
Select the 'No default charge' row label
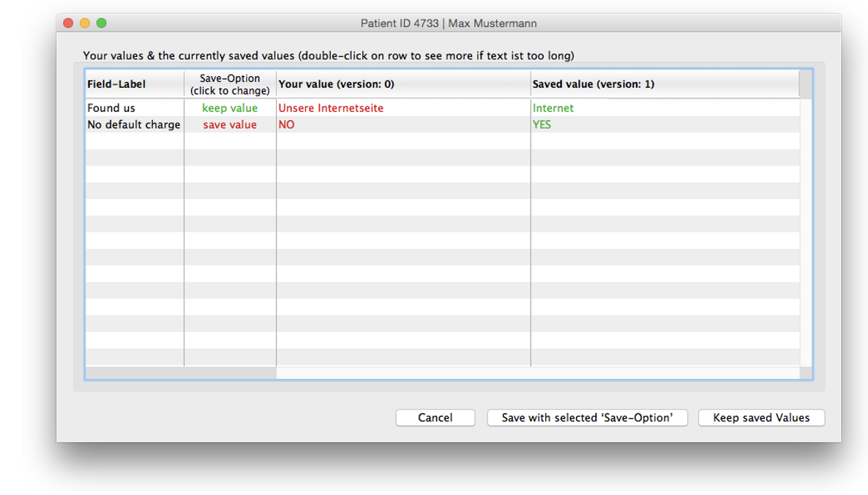pos(133,125)
